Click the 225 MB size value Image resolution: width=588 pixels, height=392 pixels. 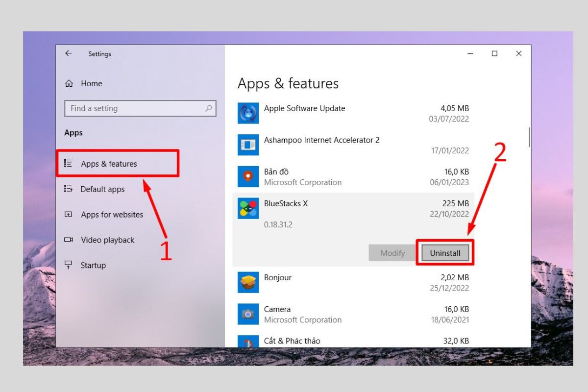coord(456,203)
